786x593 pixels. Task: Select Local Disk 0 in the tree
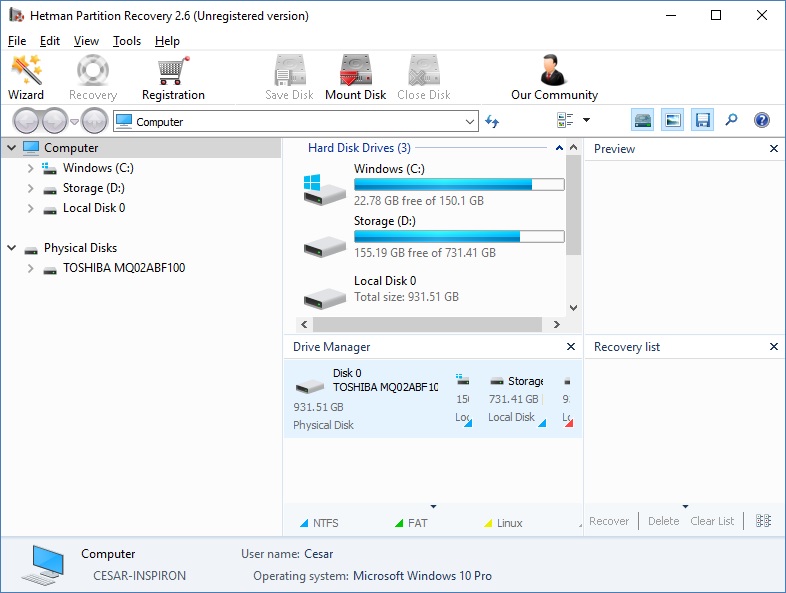[x=94, y=208]
